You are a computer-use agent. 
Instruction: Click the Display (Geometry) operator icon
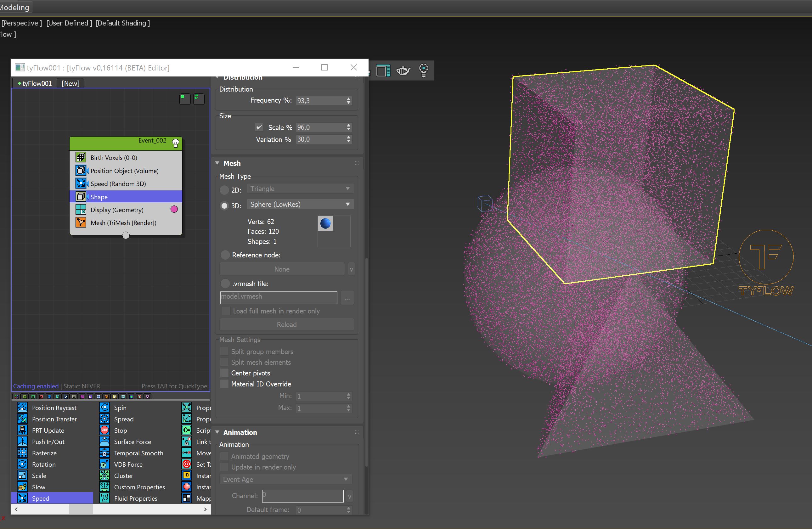point(81,209)
